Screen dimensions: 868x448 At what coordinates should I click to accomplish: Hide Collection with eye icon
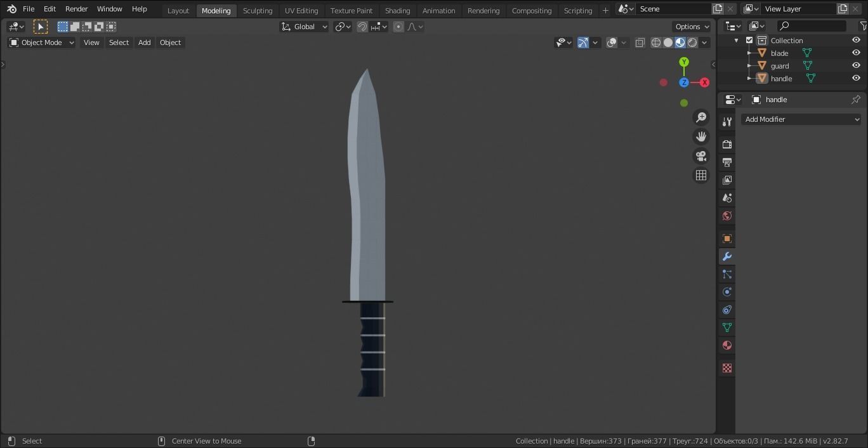pos(856,41)
